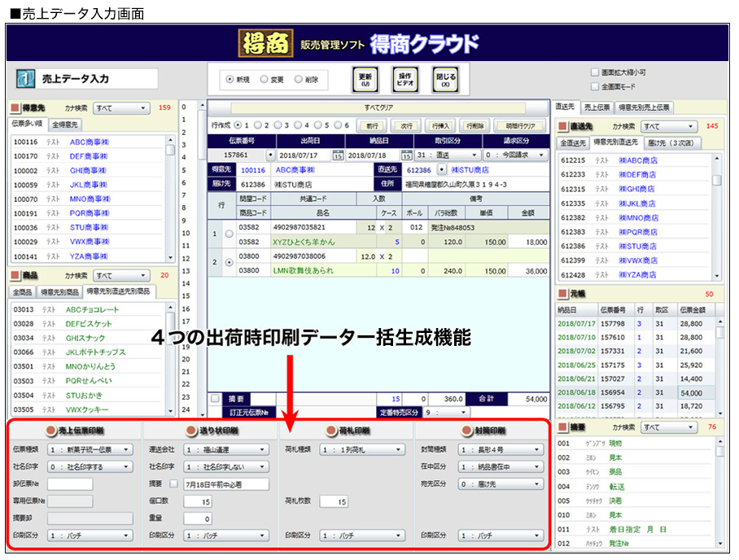Screen dimensions: 739x560
Task: Switch to the 届け先（3次店） tab
Action: (x=671, y=142)
